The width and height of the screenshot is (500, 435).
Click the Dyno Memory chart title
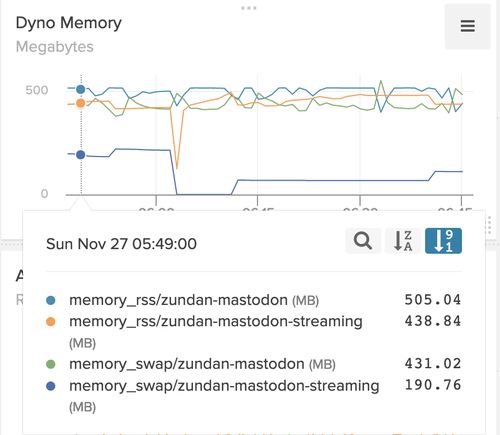(69, 23)
